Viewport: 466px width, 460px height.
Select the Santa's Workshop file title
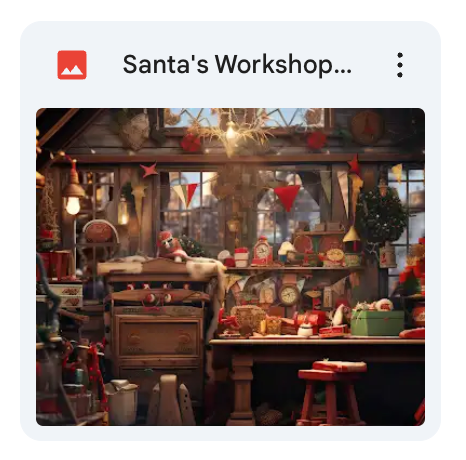(237, 65)
